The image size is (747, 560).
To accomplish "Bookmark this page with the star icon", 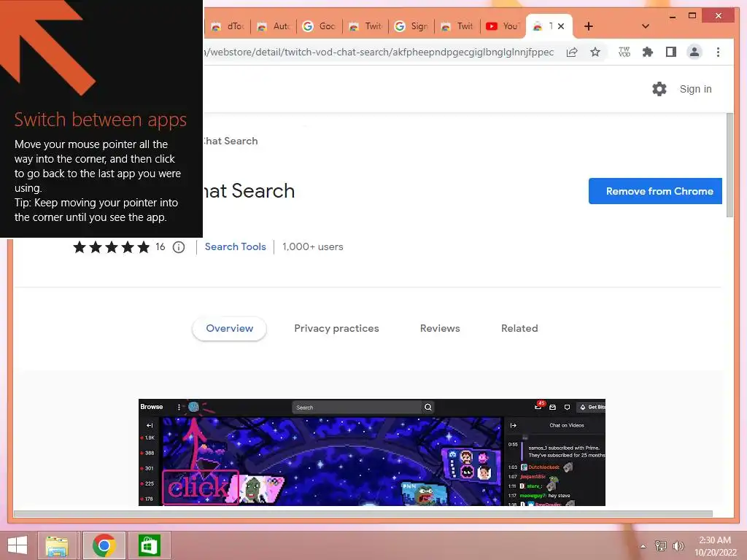I will (x=595, y=52).
